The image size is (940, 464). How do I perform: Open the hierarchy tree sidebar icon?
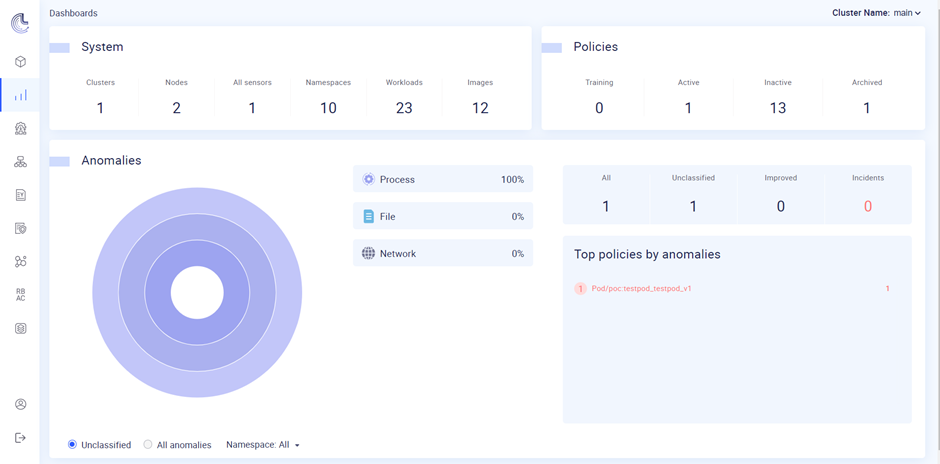click(x=20, y=161)
